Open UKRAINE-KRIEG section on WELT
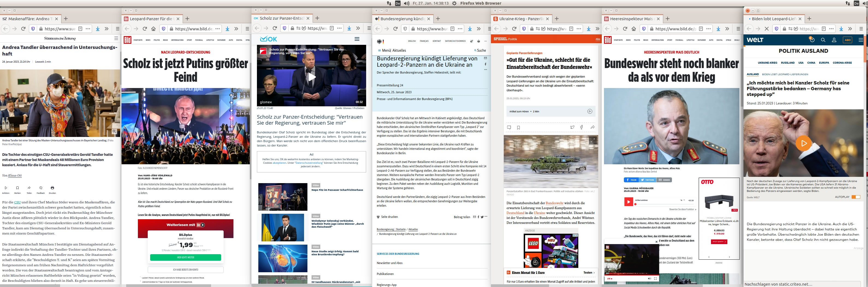Screen dimensions: 868x287 point(767,63)
